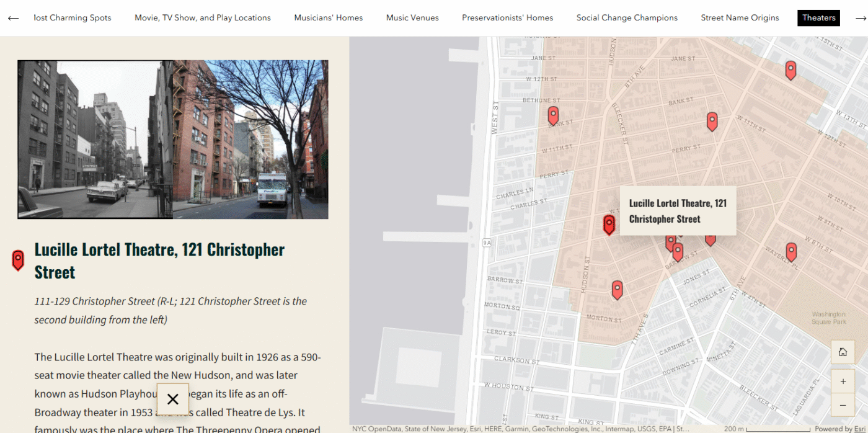Screen dimensions: 868x433
Task: Click the left arrow to scroll tabs back
Action: pyautogui.click(x=13, y=18)
